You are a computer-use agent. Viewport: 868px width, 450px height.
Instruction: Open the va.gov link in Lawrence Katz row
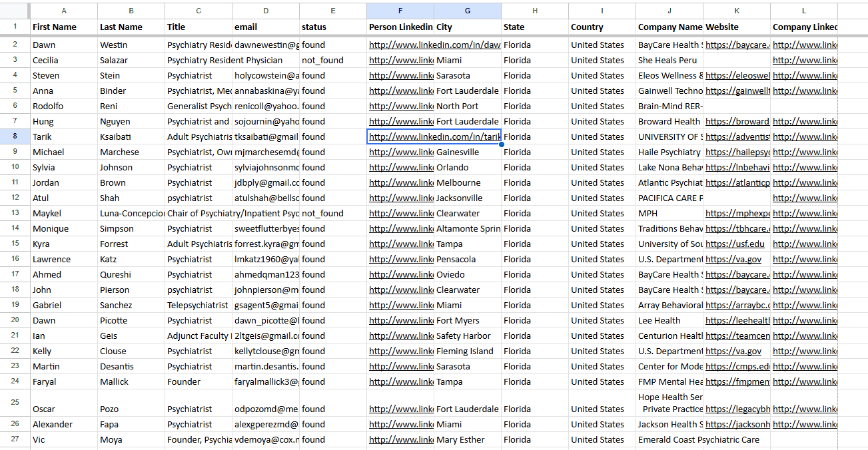coord(733,260)
